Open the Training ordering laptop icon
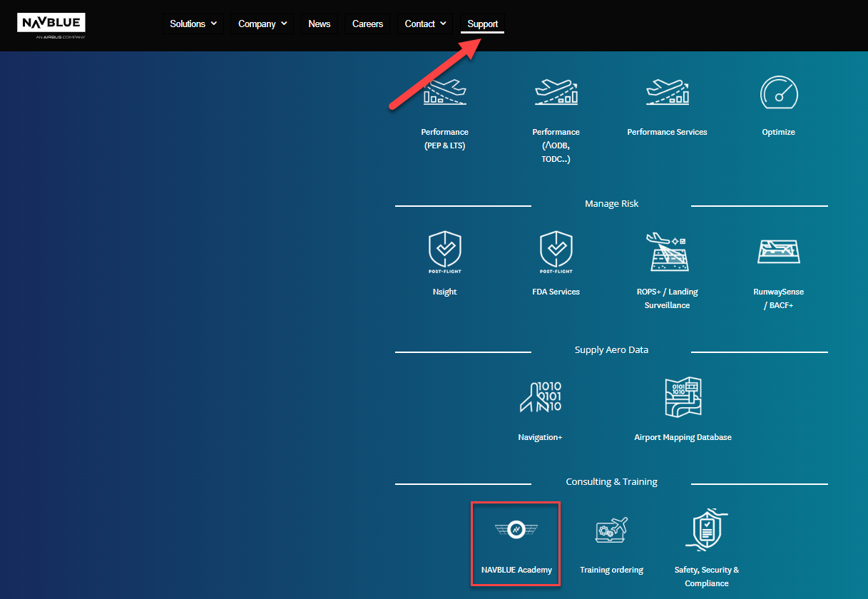This screenshot has width=868, height=599. [x=611, y=530]
